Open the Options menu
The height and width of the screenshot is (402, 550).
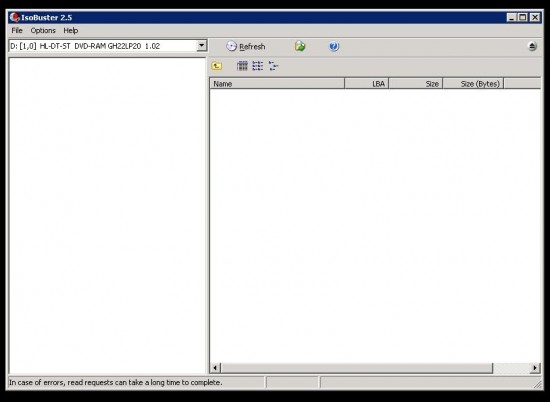pos(43,31)
